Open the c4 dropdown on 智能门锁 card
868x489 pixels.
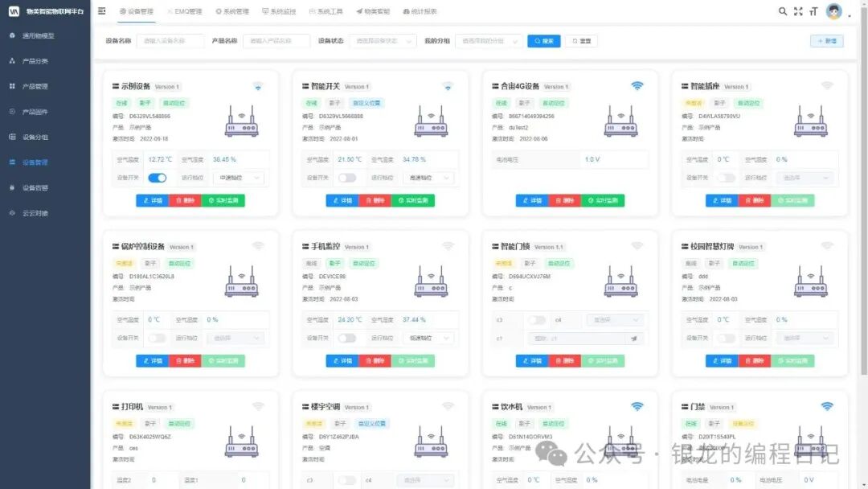[615, 320]
